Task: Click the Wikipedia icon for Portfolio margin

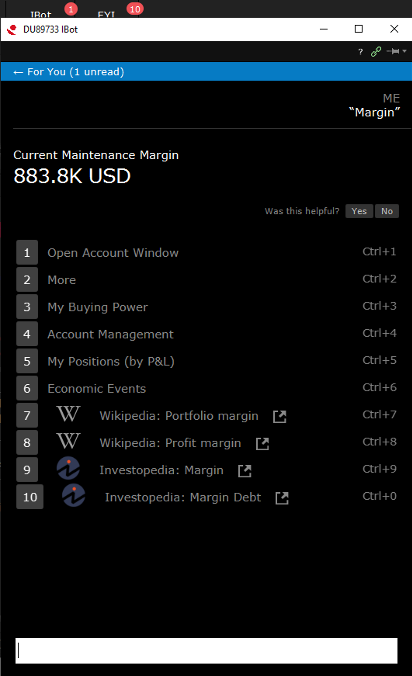Action: 68,415
